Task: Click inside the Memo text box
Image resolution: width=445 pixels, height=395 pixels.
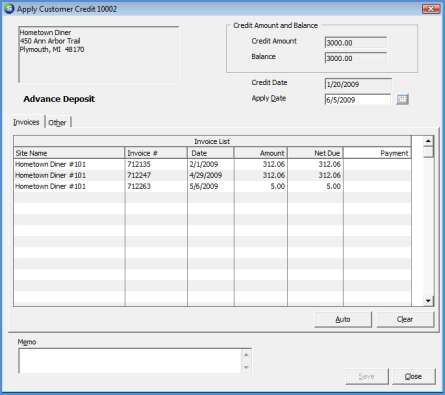Action: pyautogui.click(x=130, y=361)
